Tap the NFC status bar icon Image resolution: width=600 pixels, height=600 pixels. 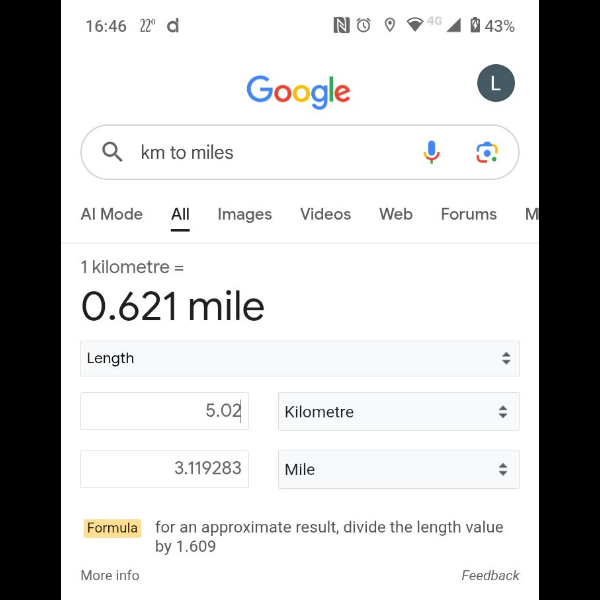coord(342,26)
